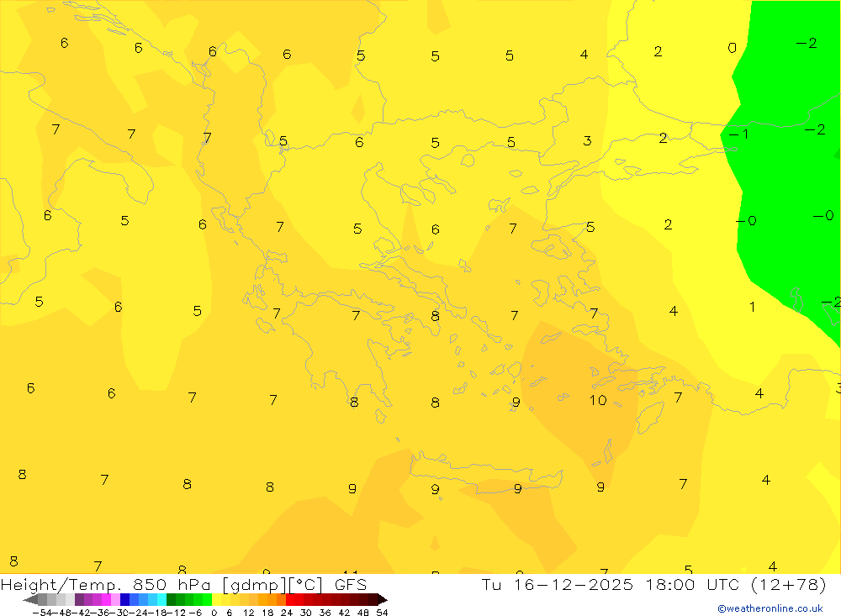Screen dimensions: 841x616
Task: Click the temperature value "10" on the map
Action: (598, 401)
